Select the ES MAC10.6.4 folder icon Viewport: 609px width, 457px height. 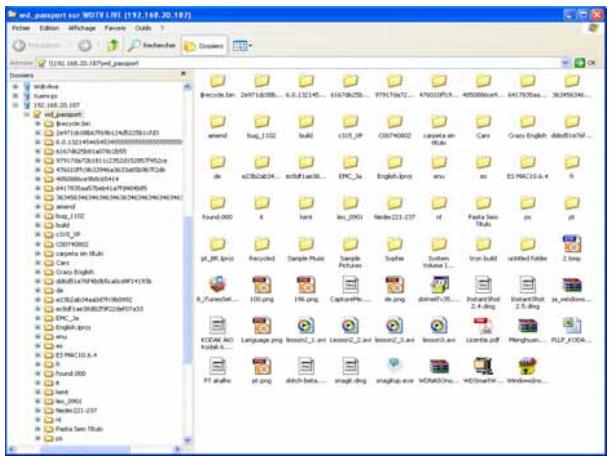527,167
